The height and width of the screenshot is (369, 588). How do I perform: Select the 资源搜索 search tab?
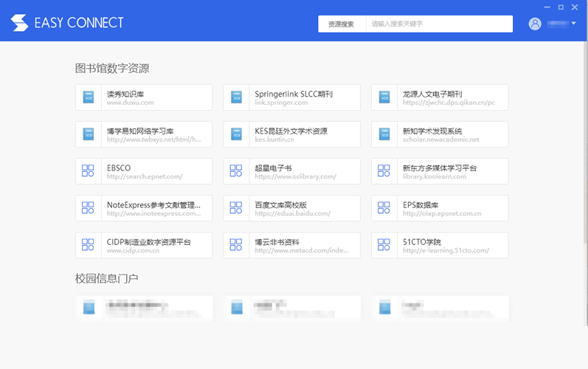pos(342,24)
